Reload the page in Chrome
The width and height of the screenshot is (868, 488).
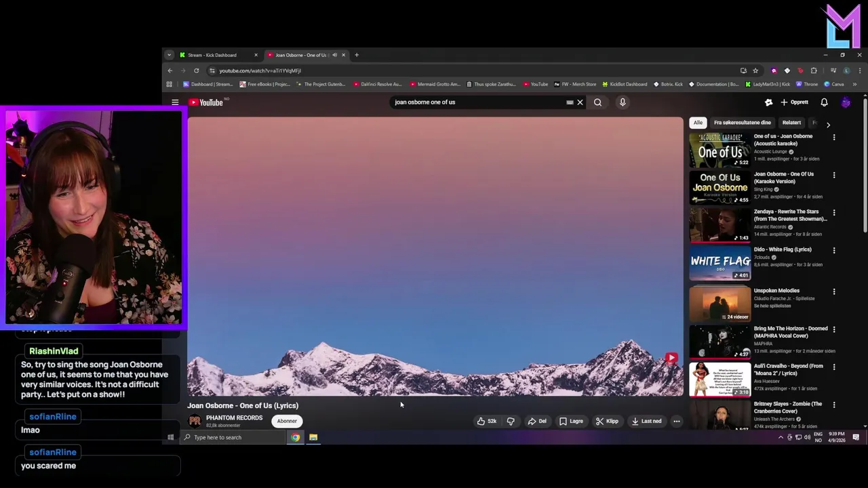tap(197, 70)
